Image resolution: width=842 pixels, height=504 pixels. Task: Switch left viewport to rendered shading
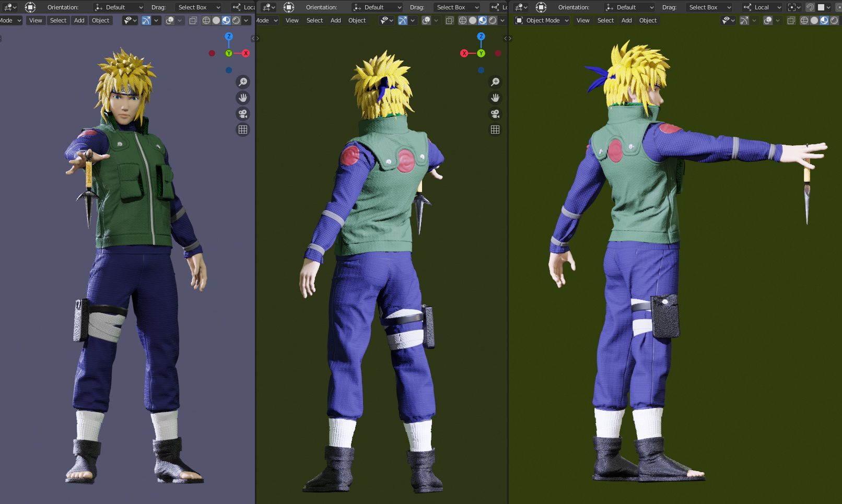236,20
